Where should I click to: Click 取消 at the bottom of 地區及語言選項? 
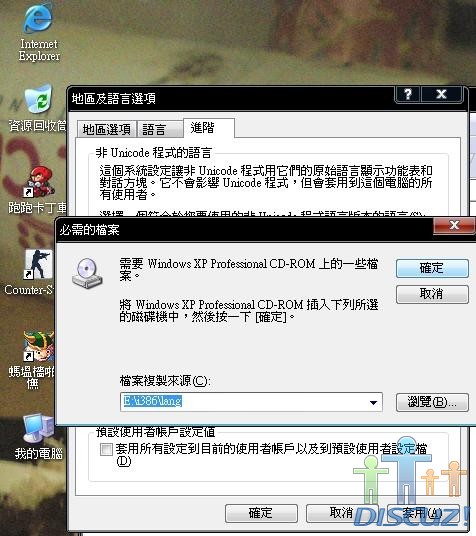342,513
